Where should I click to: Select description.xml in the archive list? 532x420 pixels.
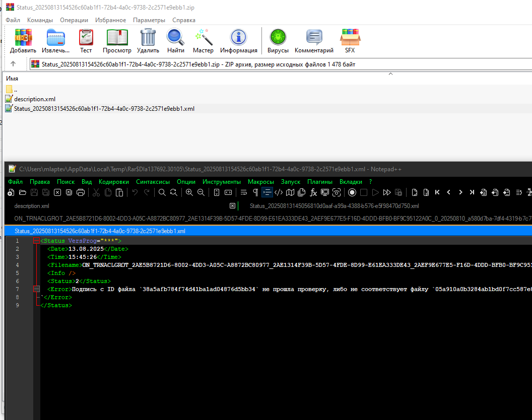click(35, 99)
